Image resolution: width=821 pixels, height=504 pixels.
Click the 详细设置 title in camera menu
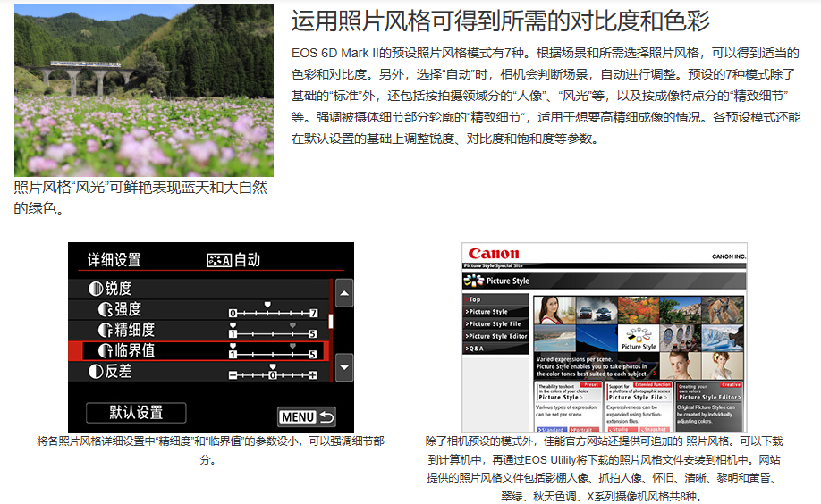(114, 260)
